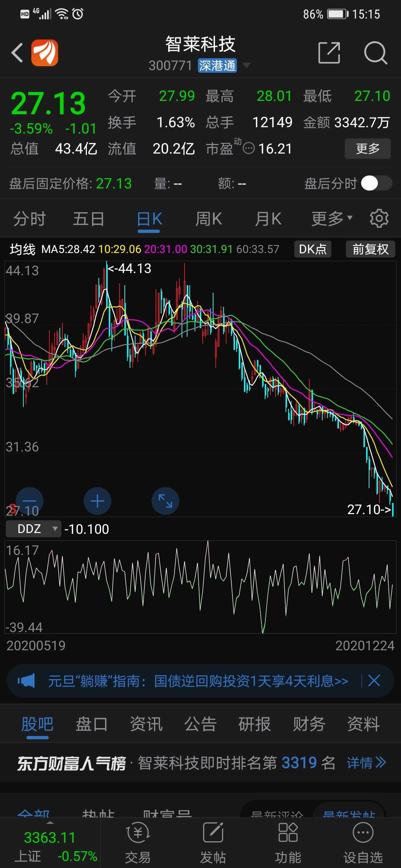Tap the 东方财富人气榜 title
This screenshot has width=401, height=868.
point(71,763)
